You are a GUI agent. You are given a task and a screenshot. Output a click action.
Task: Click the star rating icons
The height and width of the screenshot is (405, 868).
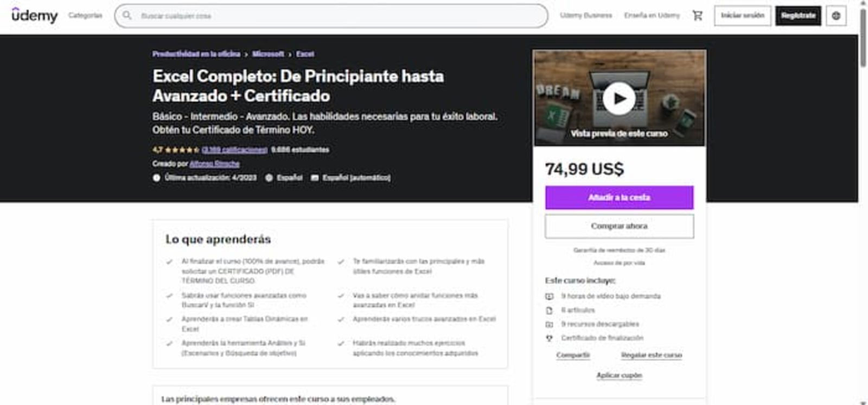tap(182, 150)
